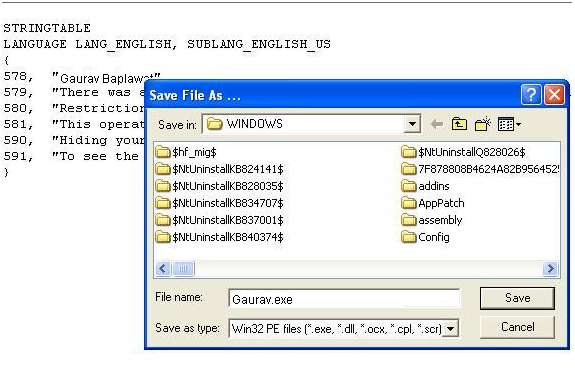Viewport: 575px width, 381px height.
Task: Select folder $NtUninstallKB828035$
Action: [219, 186]
